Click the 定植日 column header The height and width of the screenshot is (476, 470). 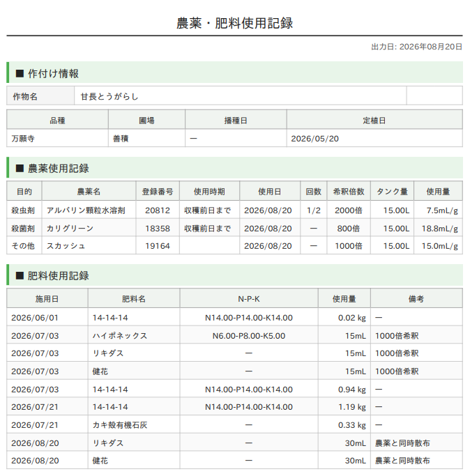[x=374, y=120]
